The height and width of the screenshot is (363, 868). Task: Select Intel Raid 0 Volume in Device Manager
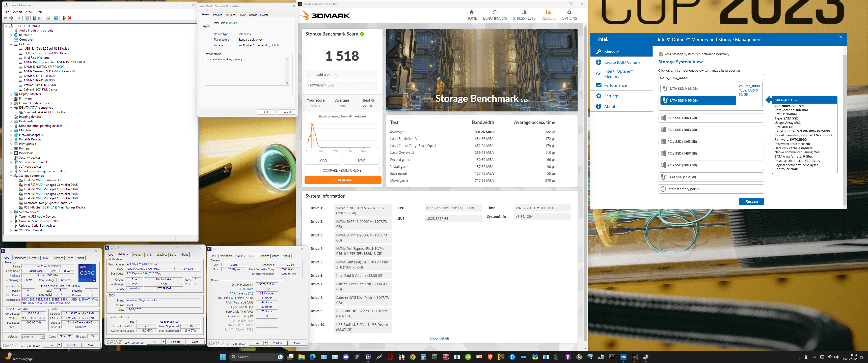tap(37, 58)
